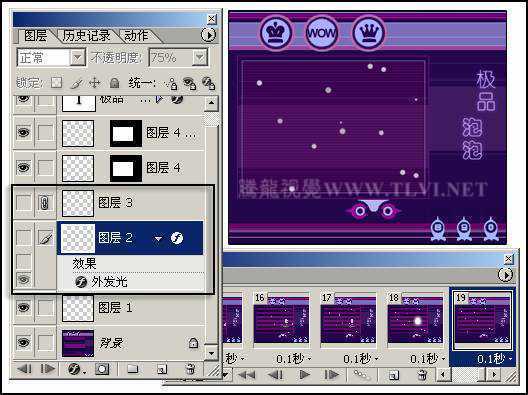The height and width of the screenshot is (395, 528).
Task: Select the 背景 layer row
Action: 131,343
